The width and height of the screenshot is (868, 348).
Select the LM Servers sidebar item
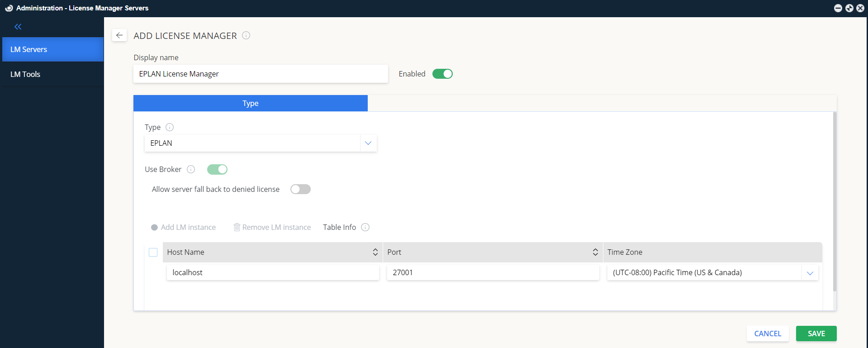[x=29, y=49]
